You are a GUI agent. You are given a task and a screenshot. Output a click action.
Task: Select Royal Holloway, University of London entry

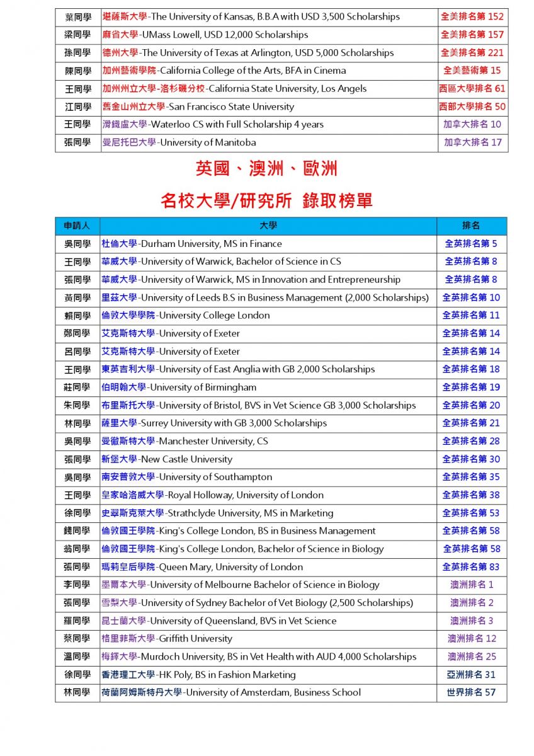point(213,495)
